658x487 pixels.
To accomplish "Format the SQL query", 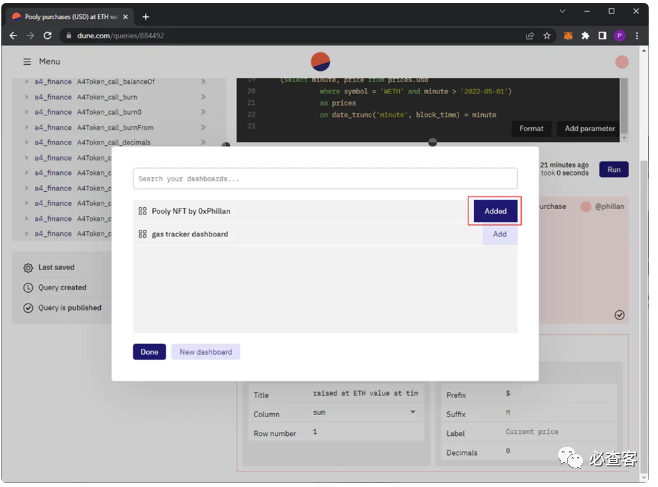I will click(x=531, y=129).
